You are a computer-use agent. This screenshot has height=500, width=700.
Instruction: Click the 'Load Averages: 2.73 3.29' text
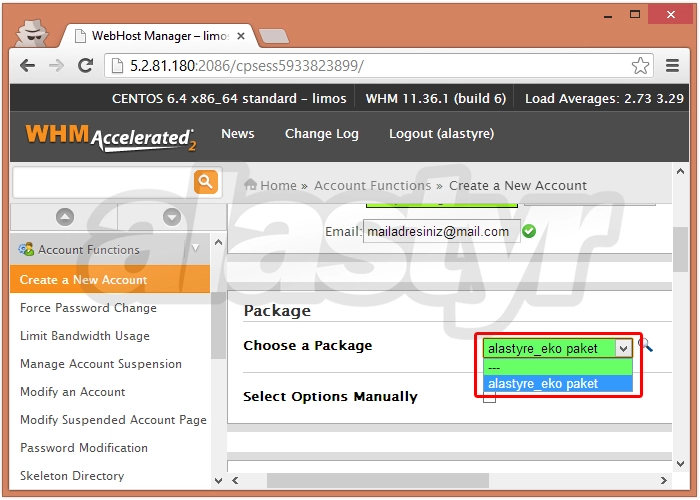pyautogui.click(x=604, y=99)
